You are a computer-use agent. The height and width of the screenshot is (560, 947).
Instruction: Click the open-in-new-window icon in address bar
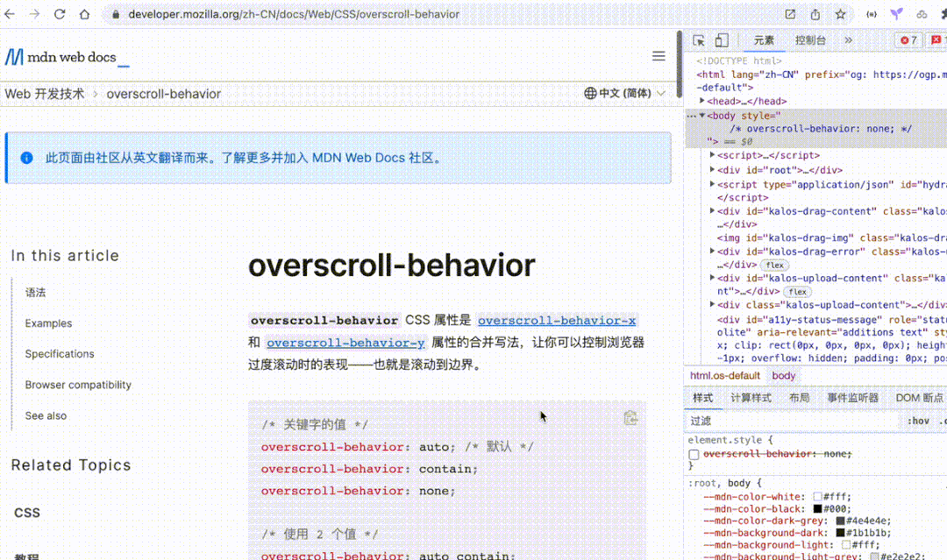coord(790,14)
